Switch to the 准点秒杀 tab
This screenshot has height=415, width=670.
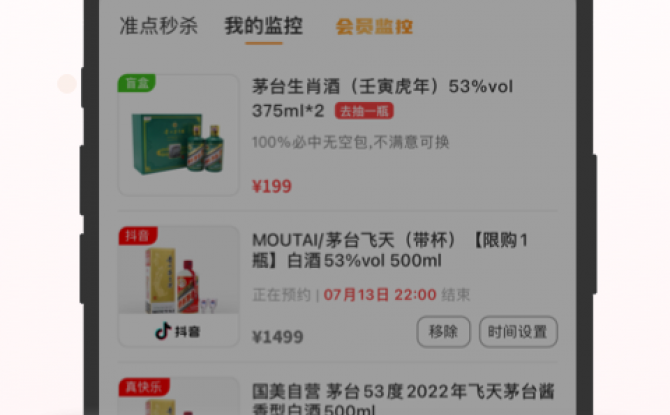pyautogui.click(x=159, y=26)
